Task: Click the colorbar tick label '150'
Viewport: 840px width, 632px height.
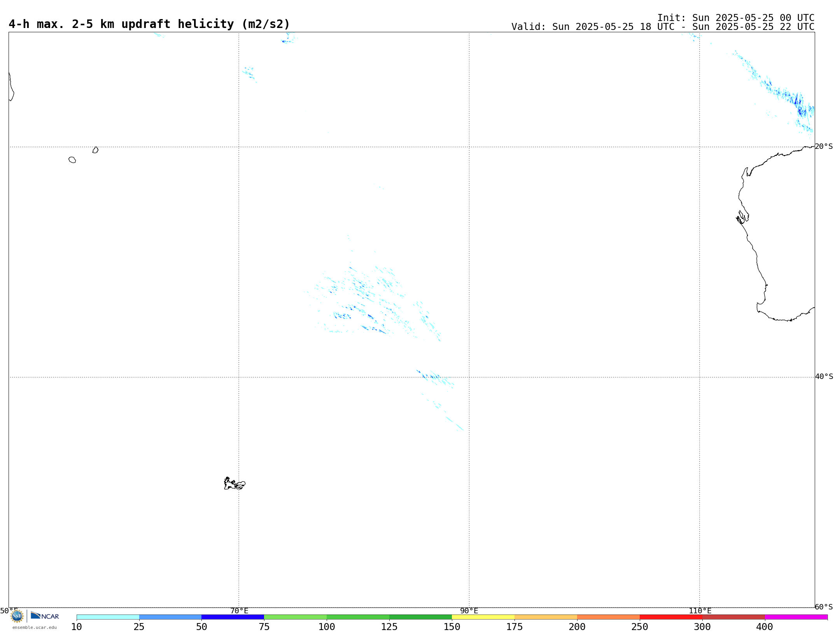Action: [452, 627]
